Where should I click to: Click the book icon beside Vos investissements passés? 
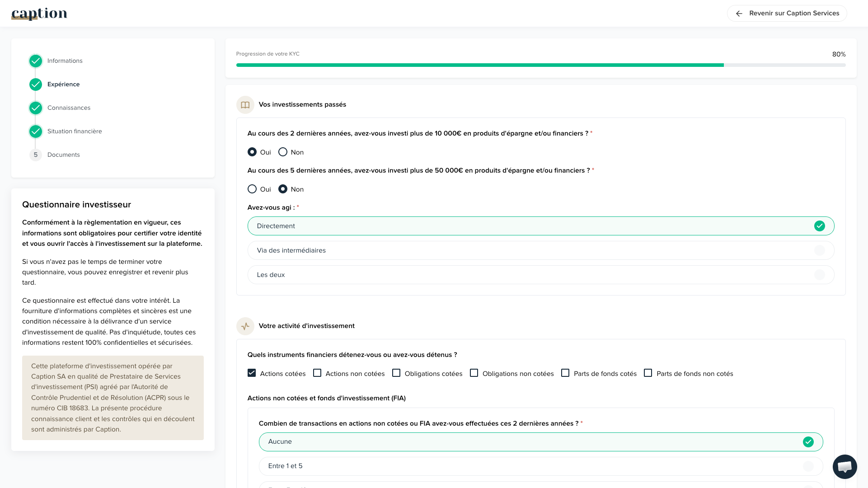(245, 105)
